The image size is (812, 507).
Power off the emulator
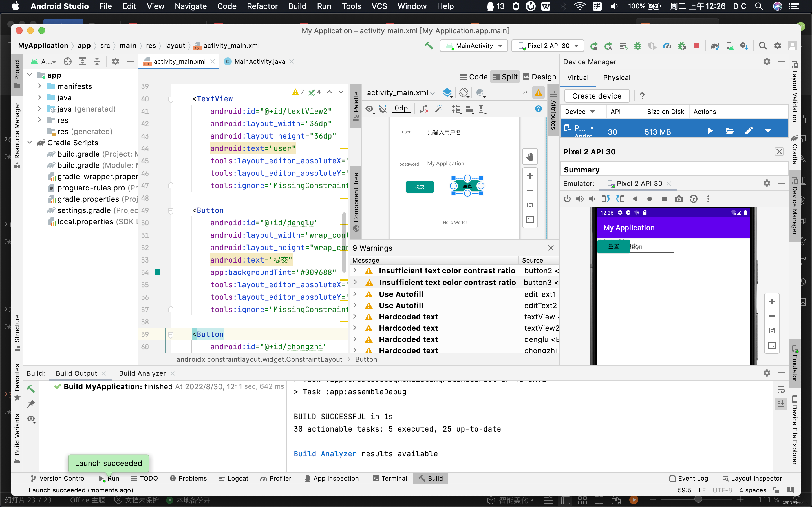pos(567,199)
